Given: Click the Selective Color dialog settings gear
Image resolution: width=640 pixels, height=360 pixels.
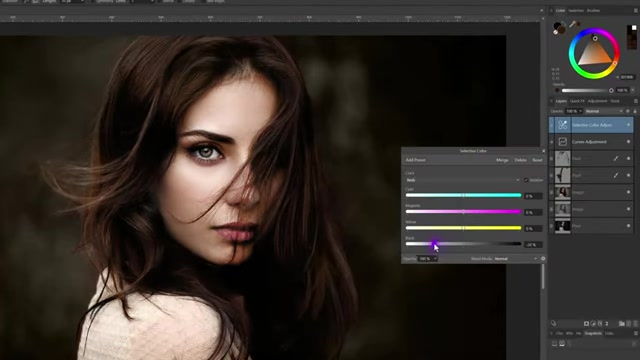Looking at the screenshot, I should [x=543, y=258].
